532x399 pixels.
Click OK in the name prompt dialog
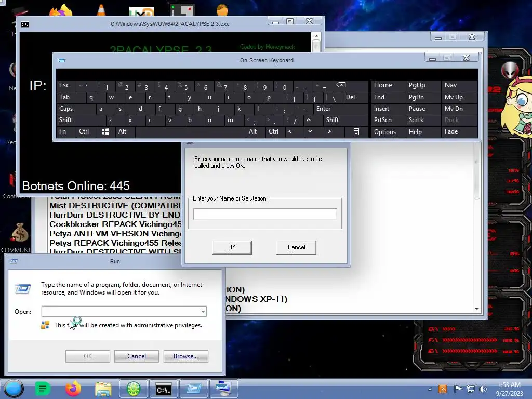tap(232, 247)
